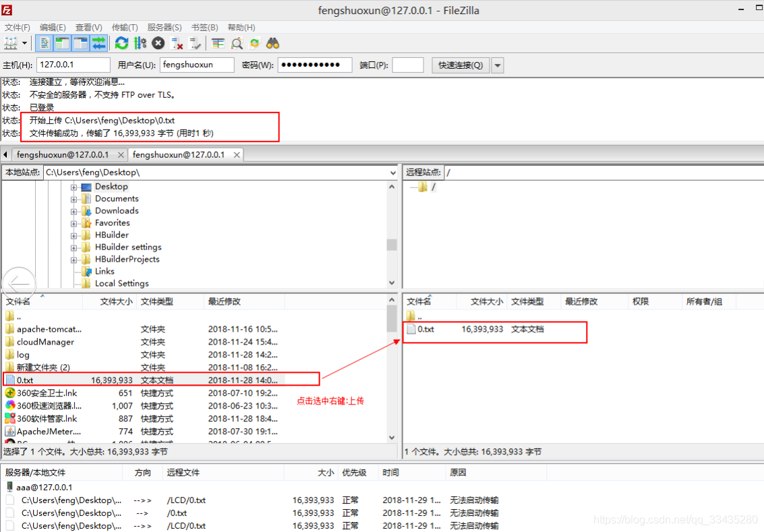Open the 编辑(E) menu
Image resolution: width=764 pixels, height=532 pixels.
[53, 27]
